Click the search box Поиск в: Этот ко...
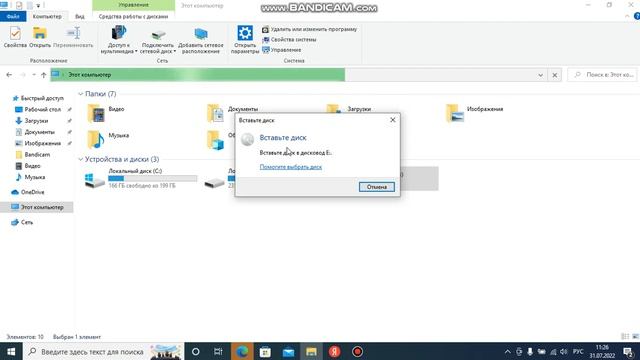 coord(602,75)
